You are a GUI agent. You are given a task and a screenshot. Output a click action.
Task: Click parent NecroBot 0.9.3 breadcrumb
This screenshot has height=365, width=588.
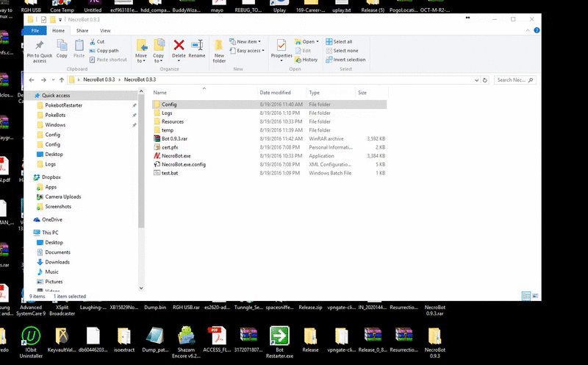click(x=99, y=79)
